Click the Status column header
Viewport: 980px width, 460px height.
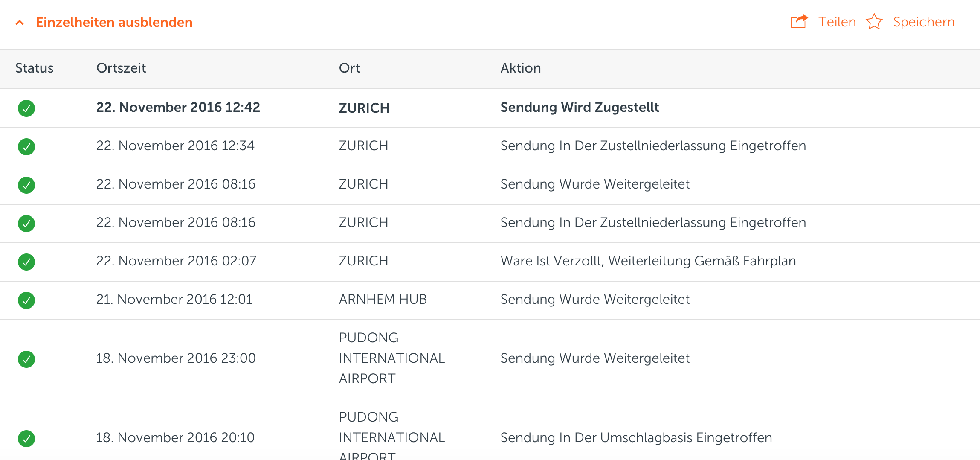[34, 68]
